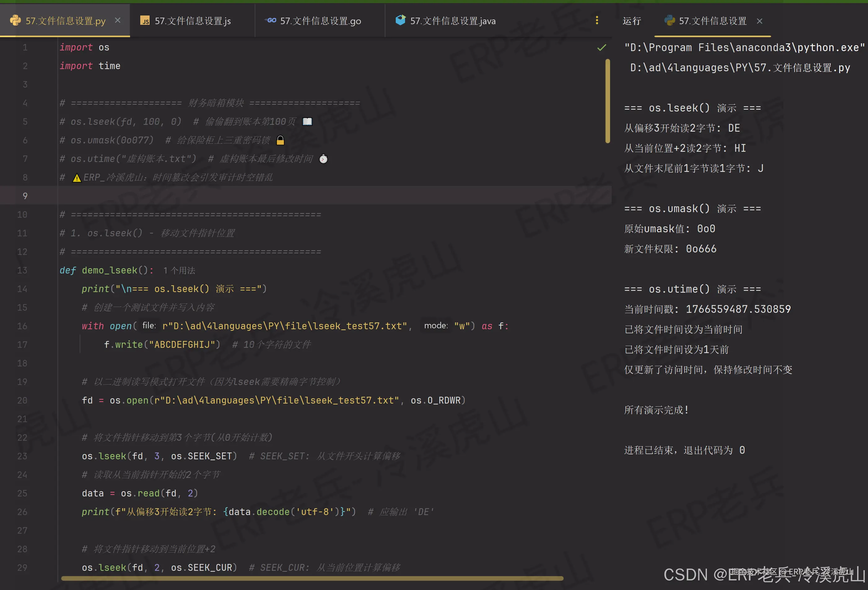The width and height of the screenshot is (868, 590).
Task: Click the Go file icon on the .go tab
Action: 270,20
